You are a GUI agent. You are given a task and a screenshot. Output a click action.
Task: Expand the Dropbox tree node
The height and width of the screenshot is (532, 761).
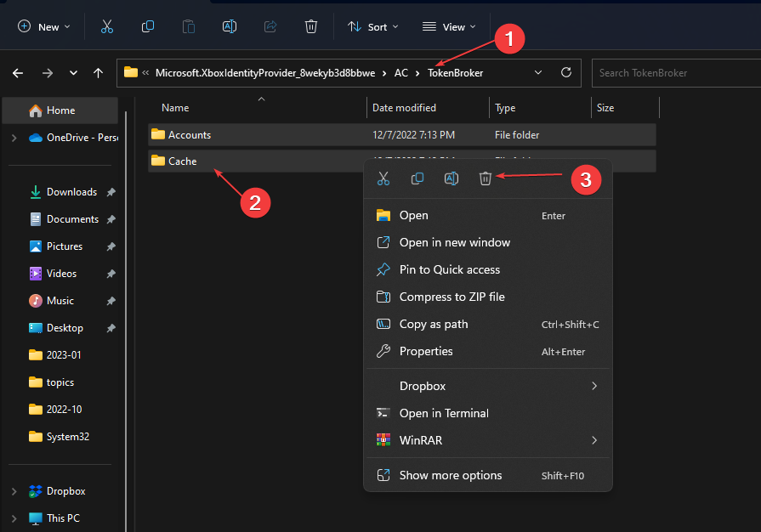(14, 491)
